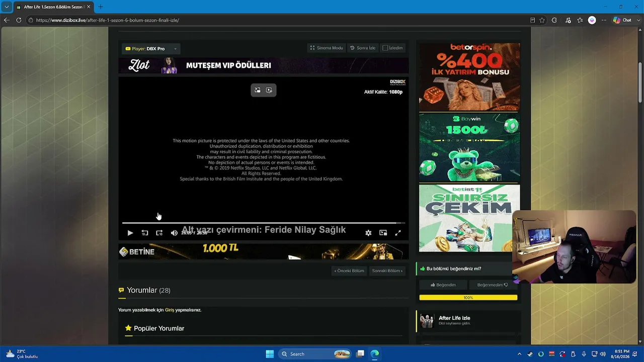Rewind the video 10 seconds

(145, 233)
